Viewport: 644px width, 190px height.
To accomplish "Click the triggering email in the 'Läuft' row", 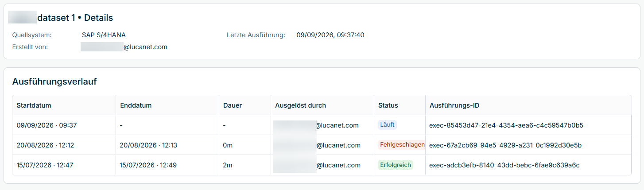I will (316, 125).
